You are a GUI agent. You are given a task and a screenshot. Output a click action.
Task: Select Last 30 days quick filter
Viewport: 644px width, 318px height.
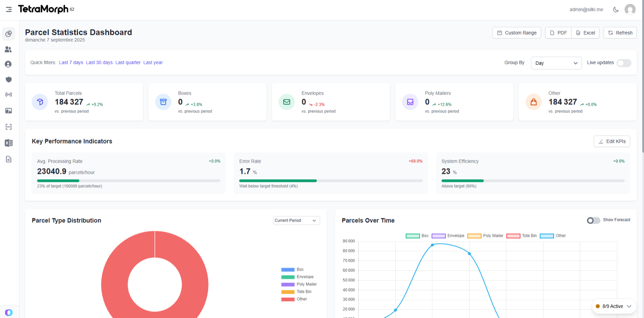pos(99,62)
